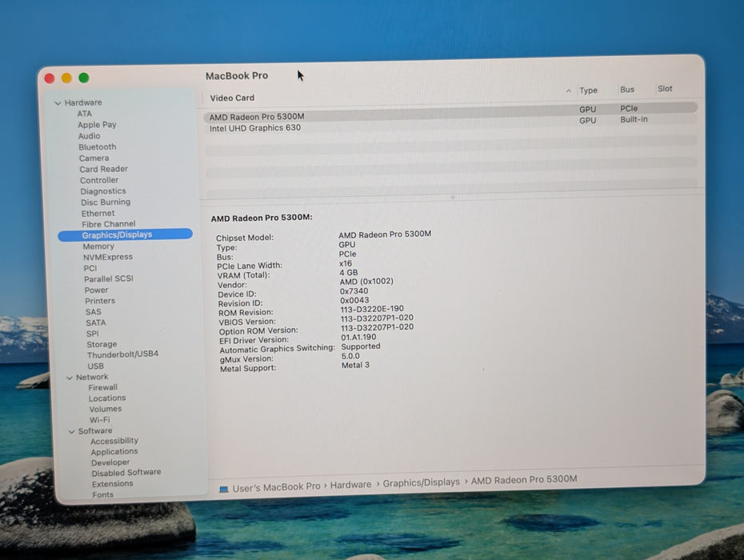Click the Device ID value 0x7340
Viewport: 744px width, 560px height.
tap(354, 291)
